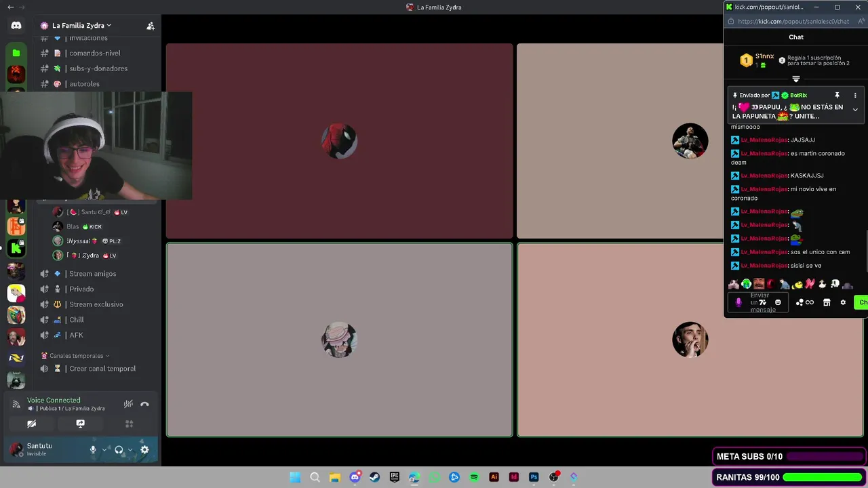The width and height of the screenshot is (868, 488).
Task: Join Privado voice channel
Action: pos(81,289)
